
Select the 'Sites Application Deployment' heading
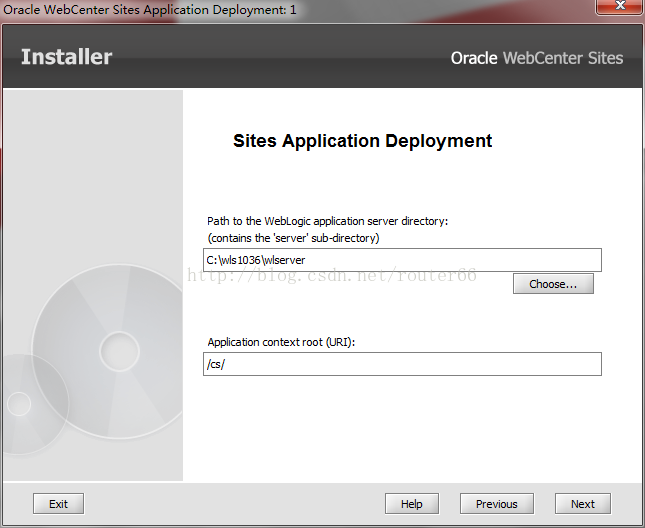[362, 141]
